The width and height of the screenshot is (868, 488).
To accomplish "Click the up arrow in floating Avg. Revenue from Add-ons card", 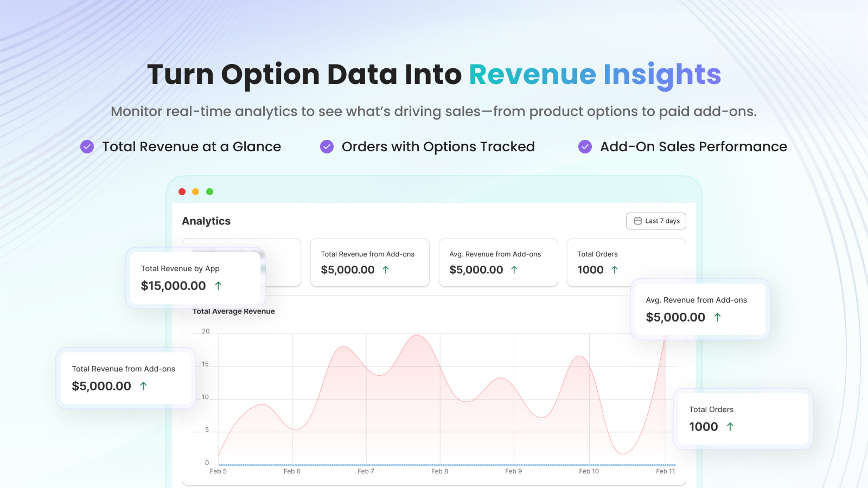I will [717, 317].
